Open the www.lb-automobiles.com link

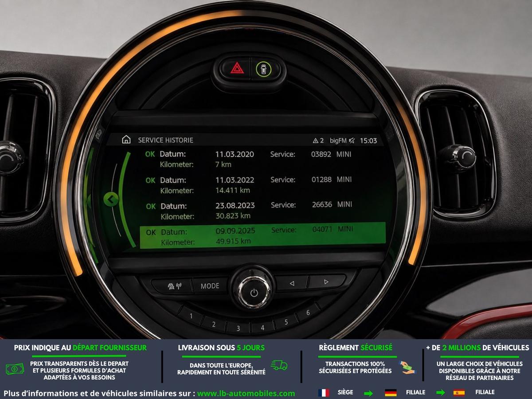click(x=246, y=393)
